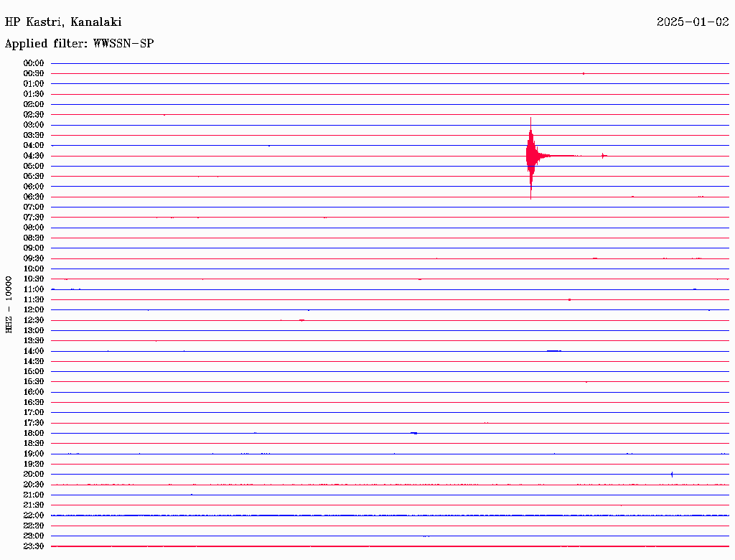Select the 23:00 time label
Viewport: 735px width, 560px height.
34,536
